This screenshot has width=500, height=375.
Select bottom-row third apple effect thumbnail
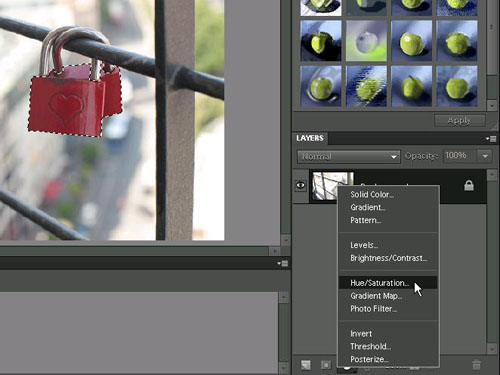pyautogui.click(x=412, y=86)
